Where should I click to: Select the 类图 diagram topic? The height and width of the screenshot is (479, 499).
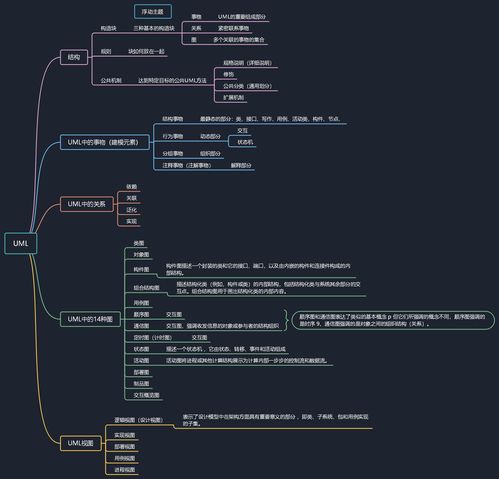(139, 243)
